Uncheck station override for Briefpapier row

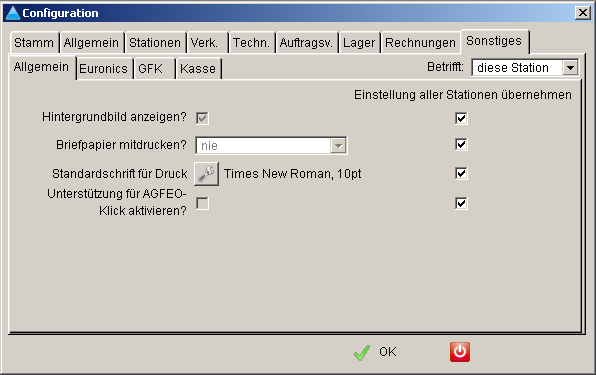pyautogui.click(x=461, y=144)
